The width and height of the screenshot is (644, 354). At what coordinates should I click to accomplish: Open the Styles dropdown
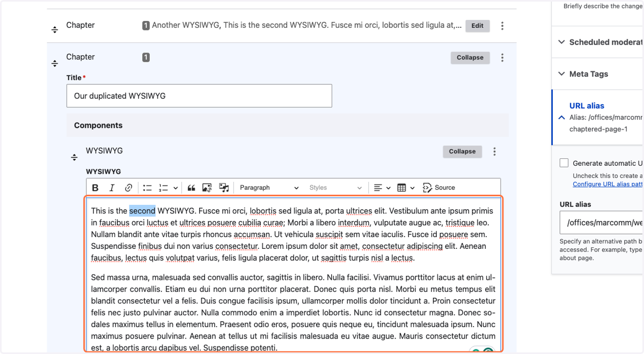pyautogui.click(x=335, y=188)
